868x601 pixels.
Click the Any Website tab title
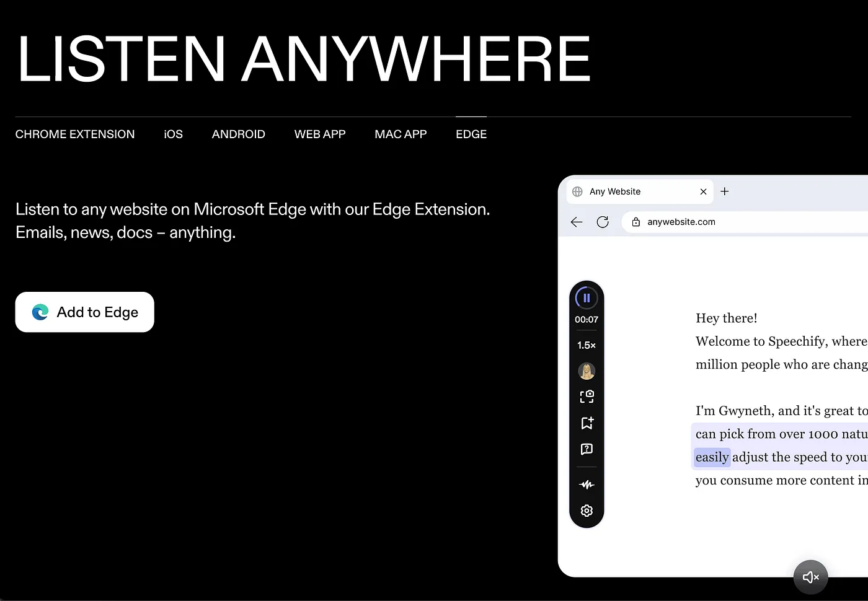pyautogui.click(x=615, y=191)
